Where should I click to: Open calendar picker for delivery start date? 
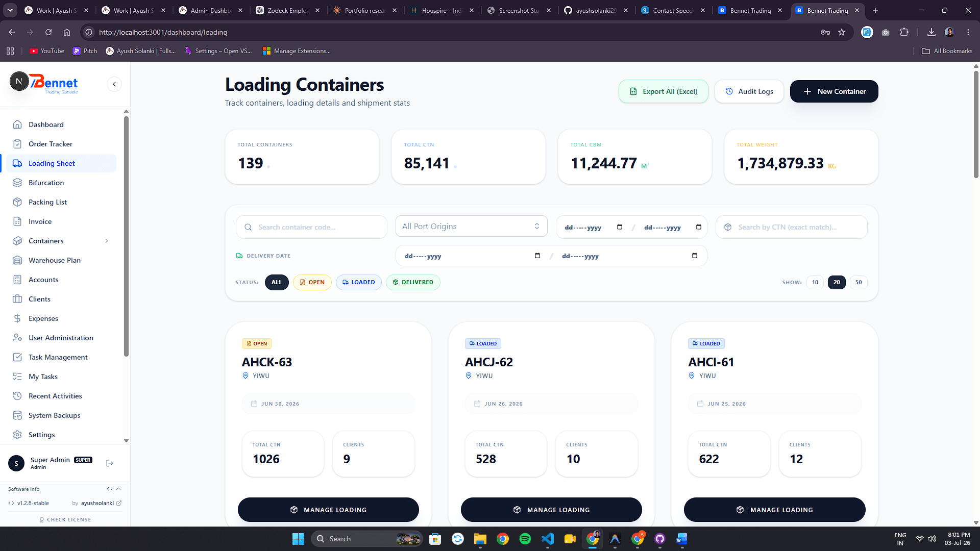click(x=537, y=256)
